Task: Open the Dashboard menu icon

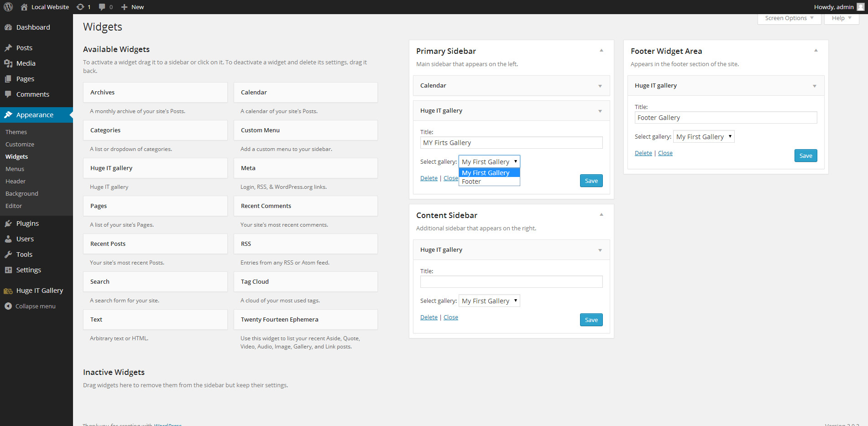Action: point(8,27)
